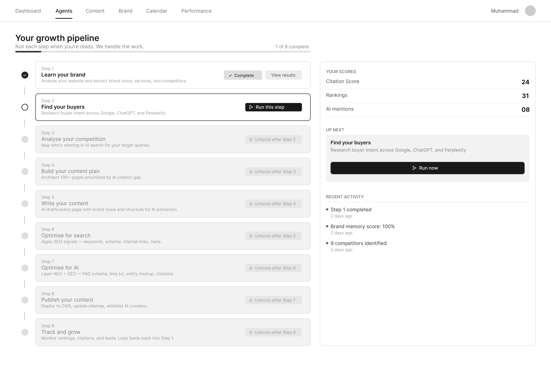The width and height of the screenshot is (551, 392).
Task: Click the Citation Score label
Action: tap(342, 81)
